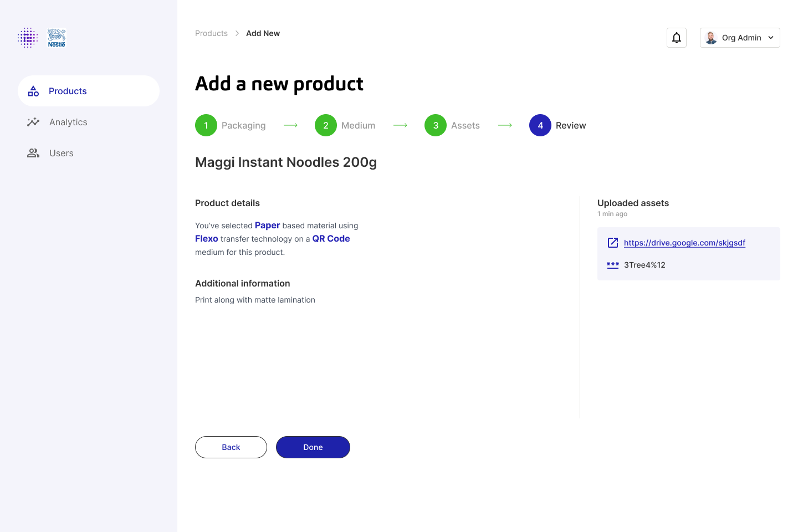Go to step 1 Packaging
The image size is (798, 532).
pos(206,125)
